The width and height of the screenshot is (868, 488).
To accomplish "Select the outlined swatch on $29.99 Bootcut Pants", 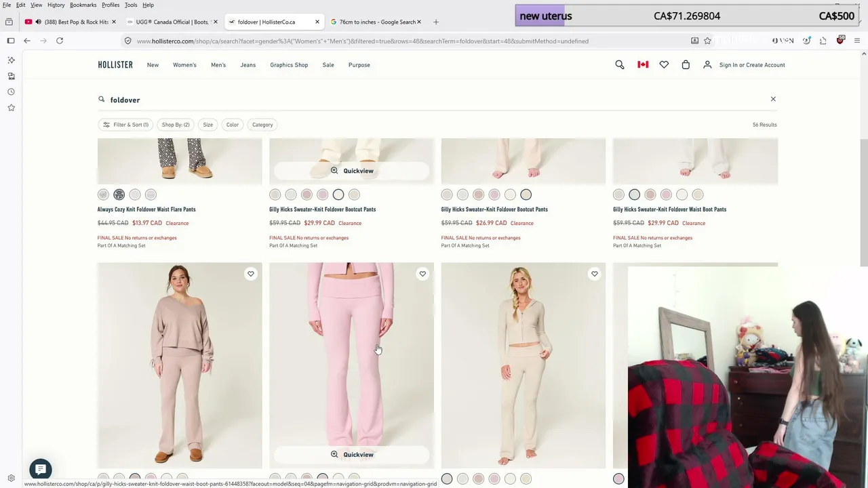I will tap(338, 195).
